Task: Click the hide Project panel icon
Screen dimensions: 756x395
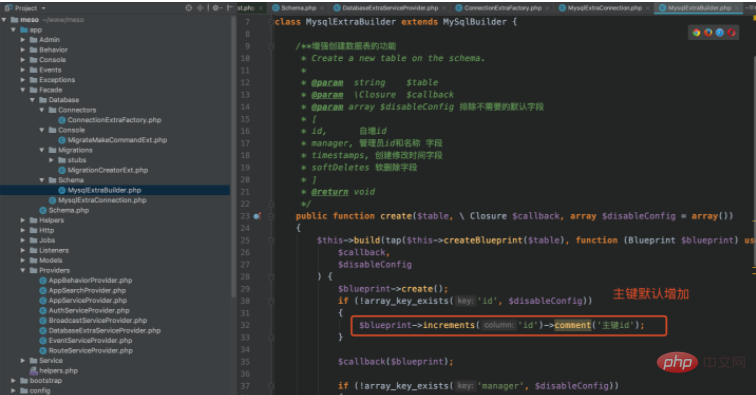Action: (230, 8)
